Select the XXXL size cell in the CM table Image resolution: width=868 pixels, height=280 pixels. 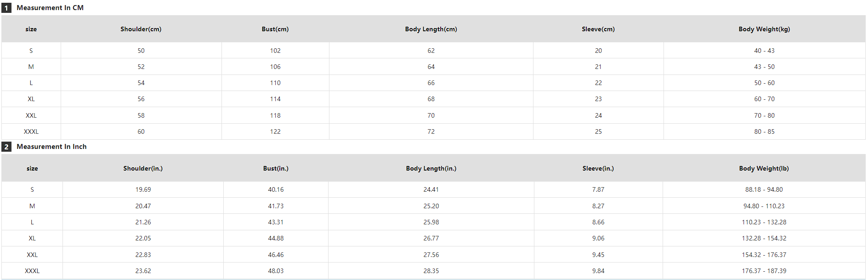click(x=31, y=131)
